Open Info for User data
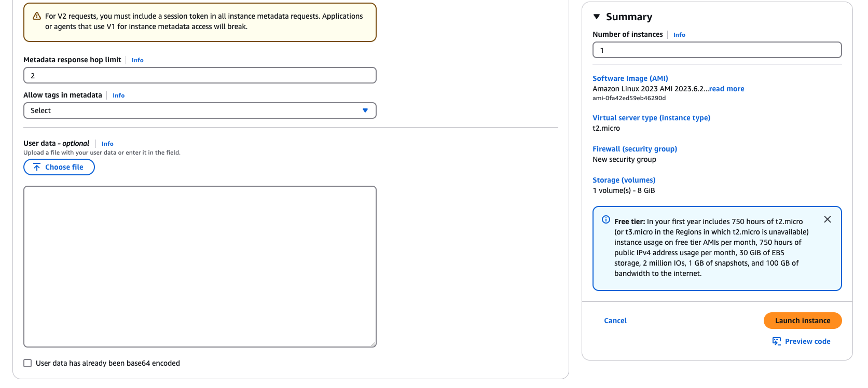 tap(107, 144)
